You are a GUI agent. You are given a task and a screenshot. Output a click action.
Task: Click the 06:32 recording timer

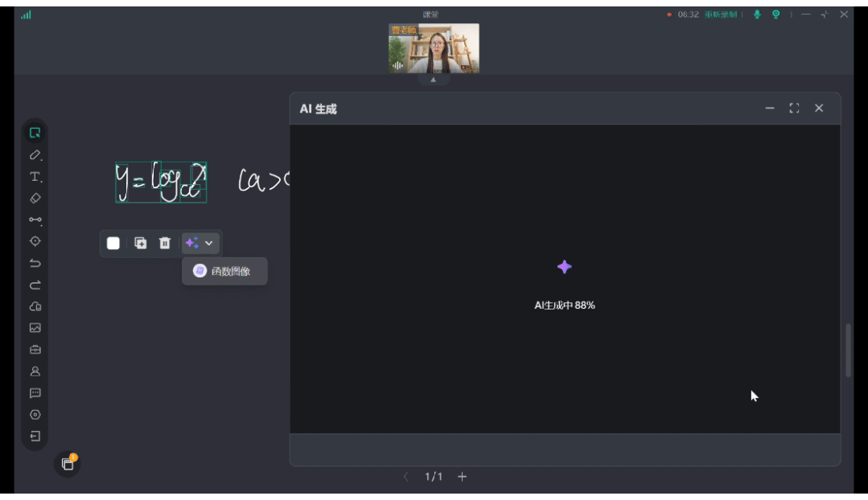[x=688, y=14]
